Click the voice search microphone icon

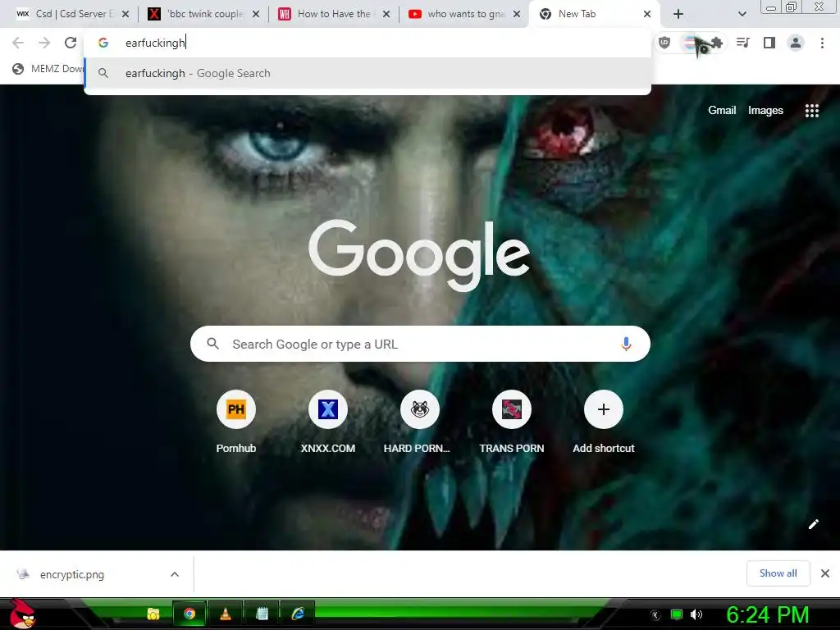click(626, 344)
